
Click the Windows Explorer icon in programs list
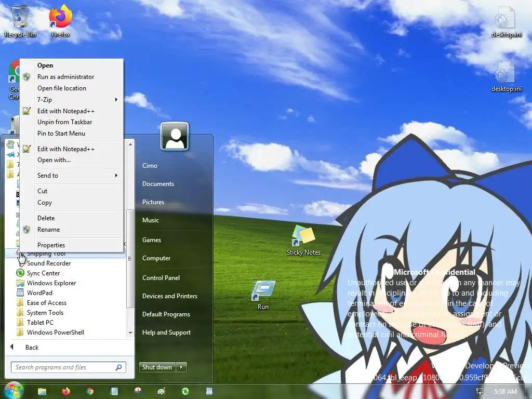pyautogui.click(x=20, y=283)
